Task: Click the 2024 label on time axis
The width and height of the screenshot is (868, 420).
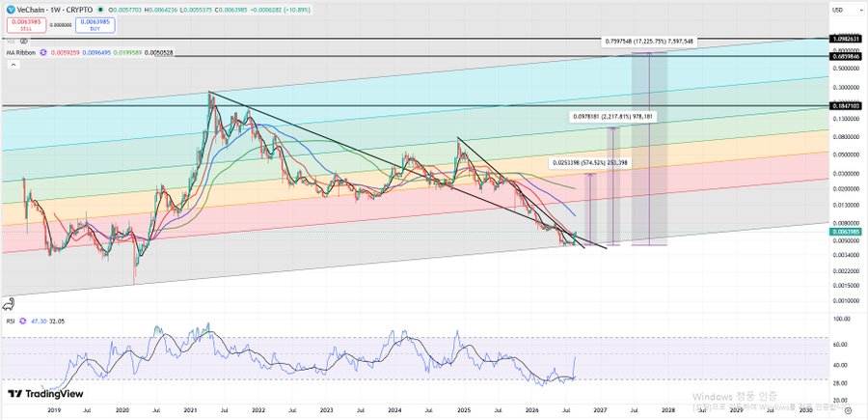Action: (394, 410)
